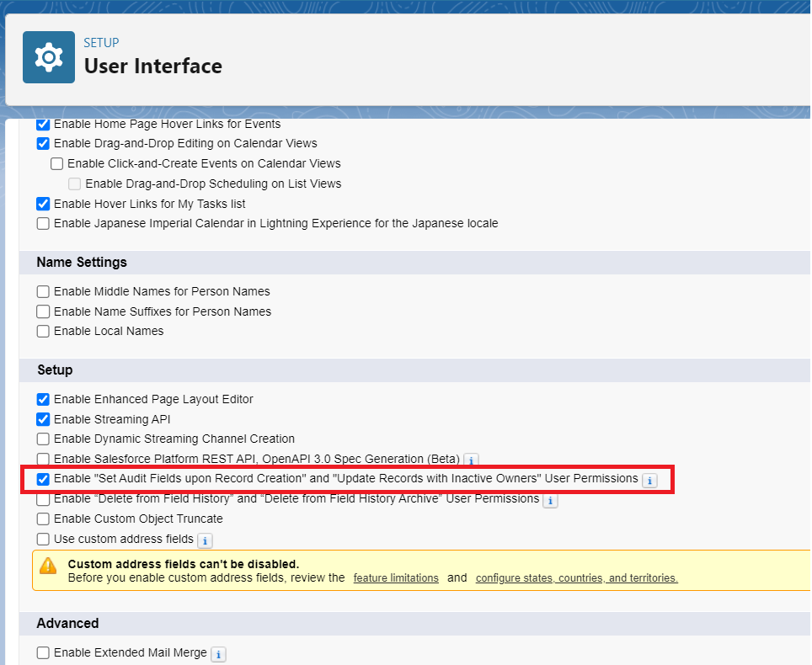Uncheck Enable Streaming API
Viewport: 812px width, 665px height.
(x=43, y=419)
